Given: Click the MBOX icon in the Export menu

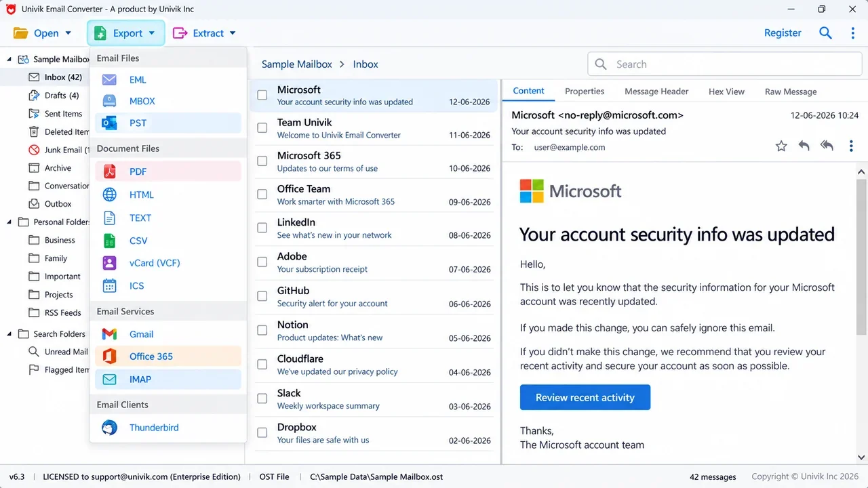Looking at the screenshot, I should click(x=109, y=101).
